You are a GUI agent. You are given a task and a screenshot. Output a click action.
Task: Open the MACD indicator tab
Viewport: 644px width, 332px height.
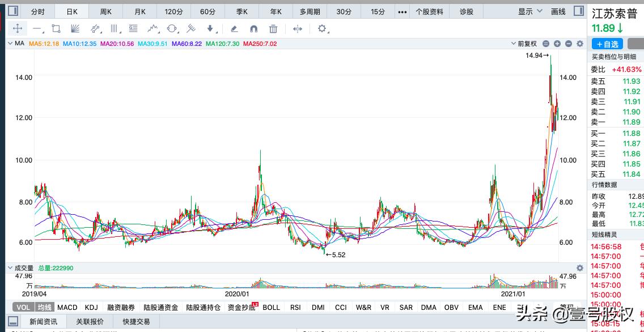point(67,307)
